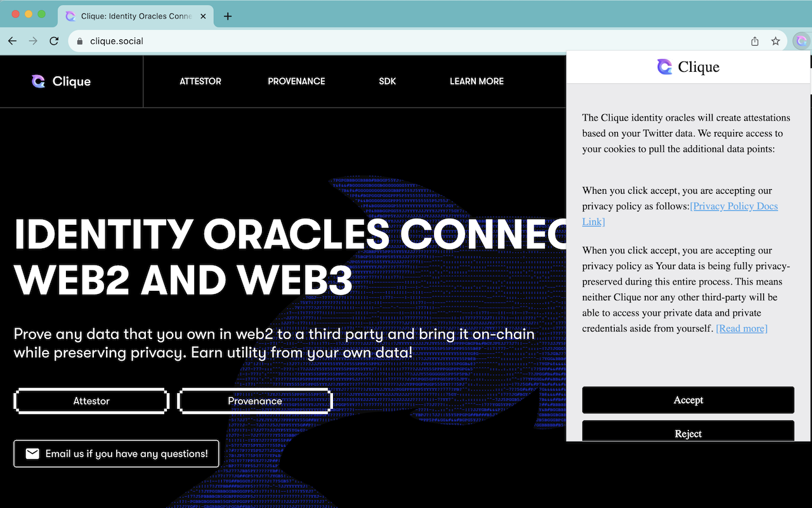Click the Read more link
Viewport: 812px width, 508px height.
(x=741, y=328)
